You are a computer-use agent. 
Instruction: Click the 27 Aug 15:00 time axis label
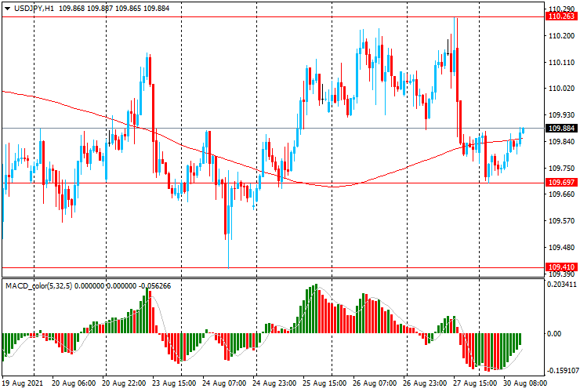point(475,383)
